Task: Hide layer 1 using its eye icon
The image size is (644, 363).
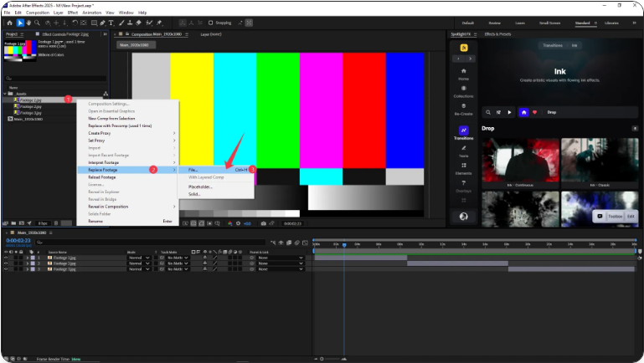Action: coord(7,258)
